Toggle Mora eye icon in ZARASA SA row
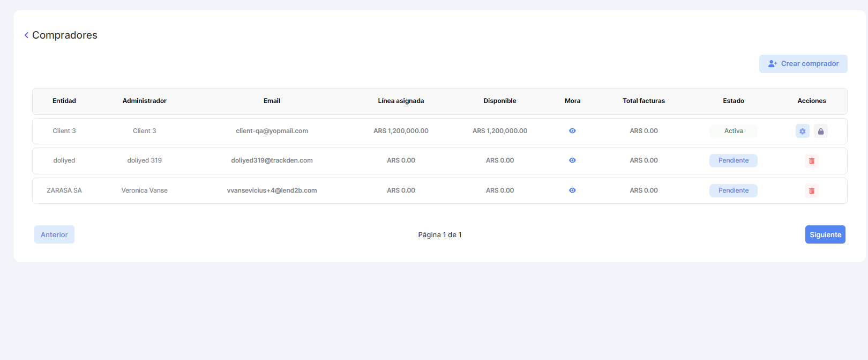 point(572,190)
